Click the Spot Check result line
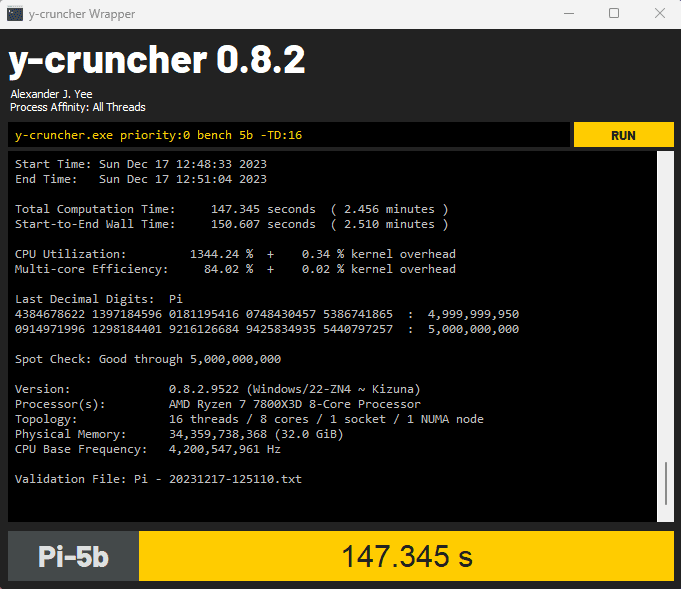 pos(148,359)
